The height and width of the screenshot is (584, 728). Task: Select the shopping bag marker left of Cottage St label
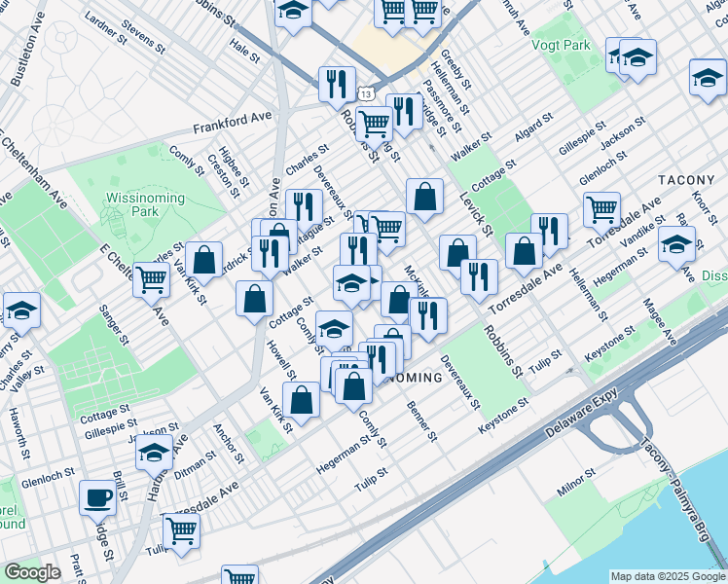[254, 300]
